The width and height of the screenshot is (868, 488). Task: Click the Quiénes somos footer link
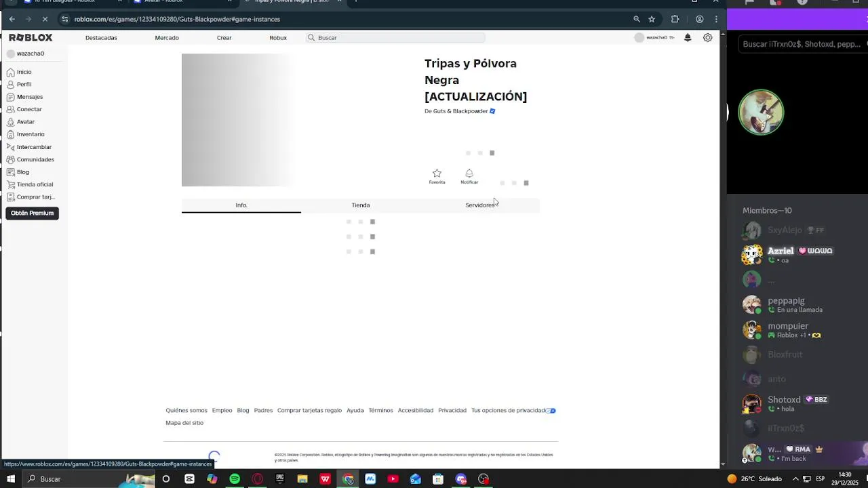coord(186,410)
